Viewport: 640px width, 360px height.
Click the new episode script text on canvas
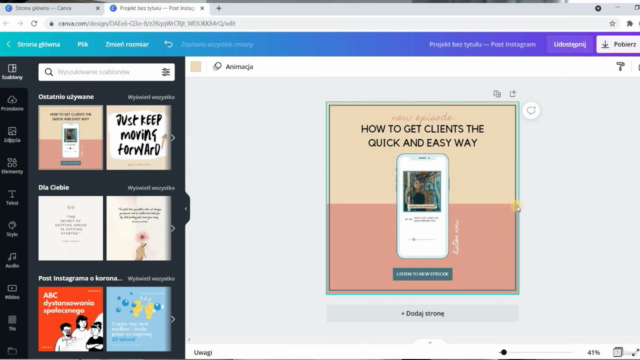pos(422,118)
